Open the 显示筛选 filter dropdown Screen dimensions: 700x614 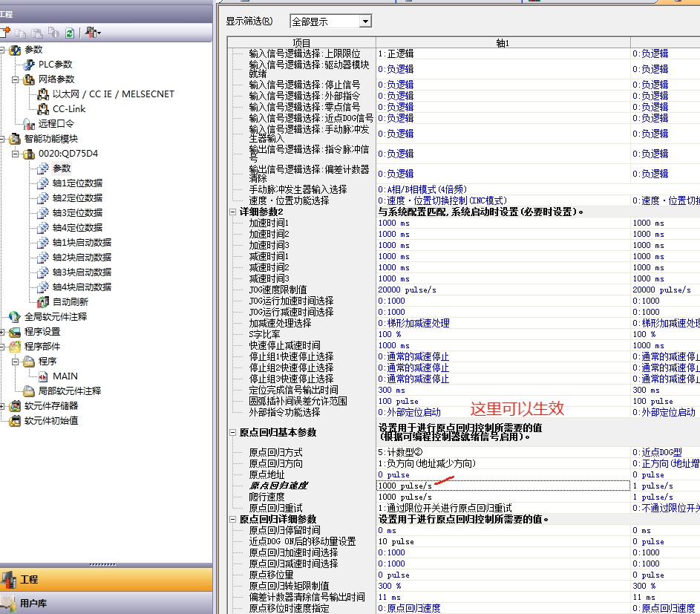(x=364, y=22)
